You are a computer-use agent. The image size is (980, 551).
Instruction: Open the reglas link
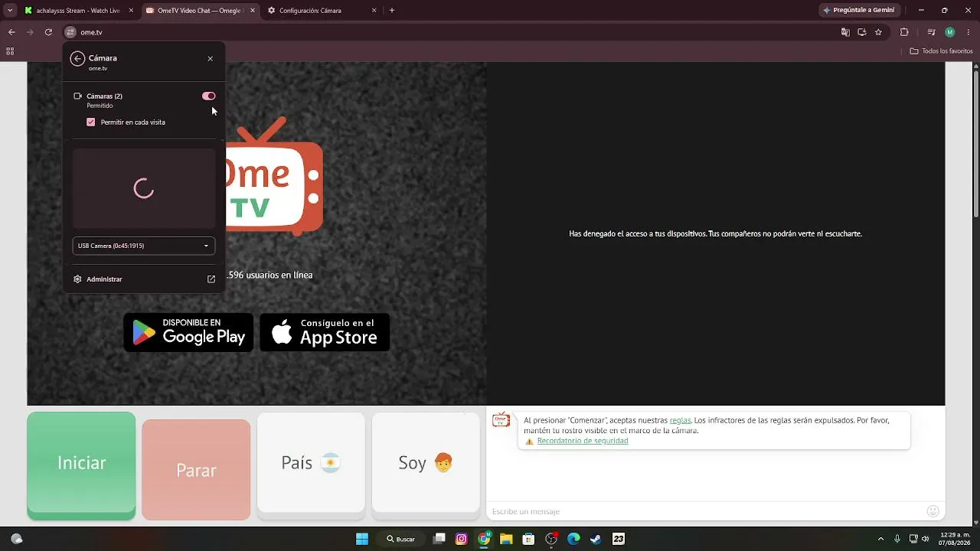click(x=680, y=420)
